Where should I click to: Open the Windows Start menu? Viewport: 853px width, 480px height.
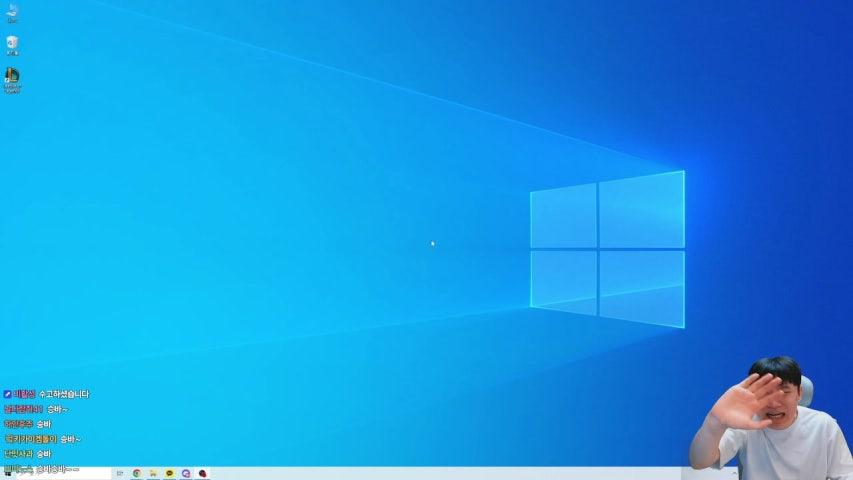tap(6, 473)
